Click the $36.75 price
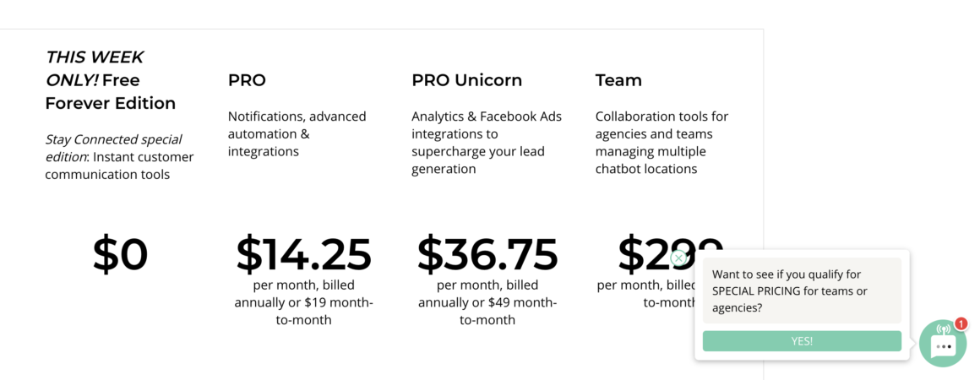 click(x=487, y=254)
